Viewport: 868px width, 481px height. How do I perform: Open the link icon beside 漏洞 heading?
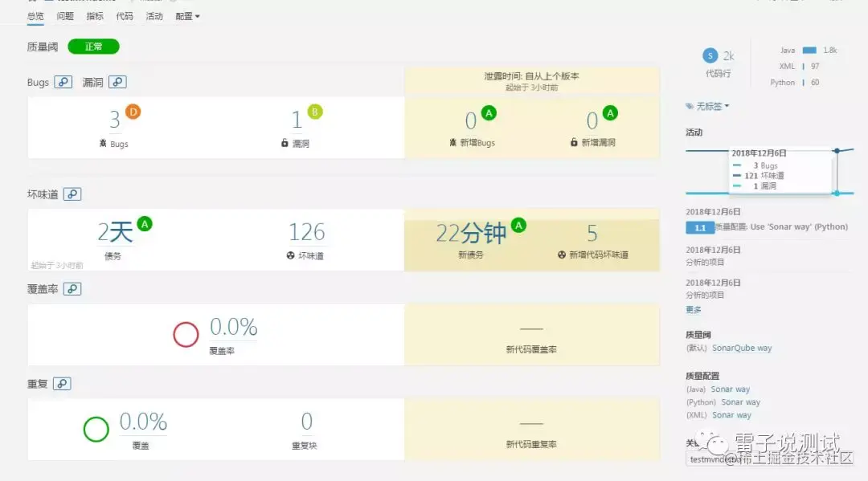(117, 82)
